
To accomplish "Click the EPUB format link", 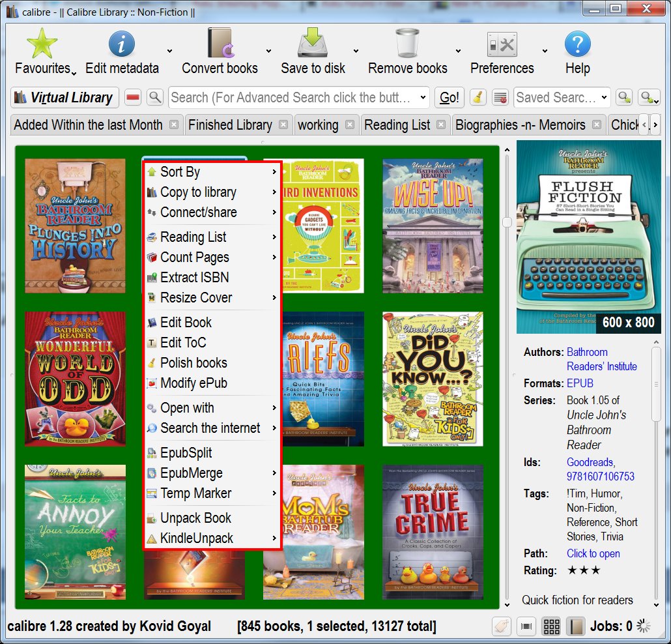I will point(580,383).
